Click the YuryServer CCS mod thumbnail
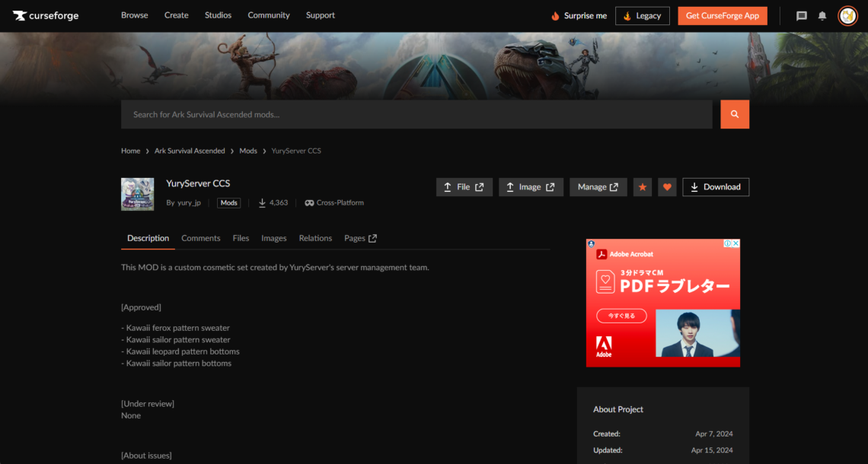868x464 pixels. (137, 194)
